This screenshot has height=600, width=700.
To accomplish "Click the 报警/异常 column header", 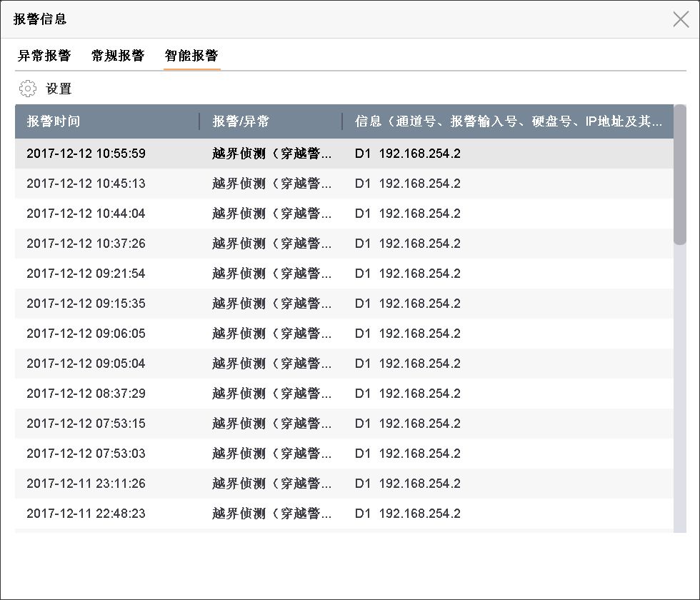I will (x=241, y=121).
